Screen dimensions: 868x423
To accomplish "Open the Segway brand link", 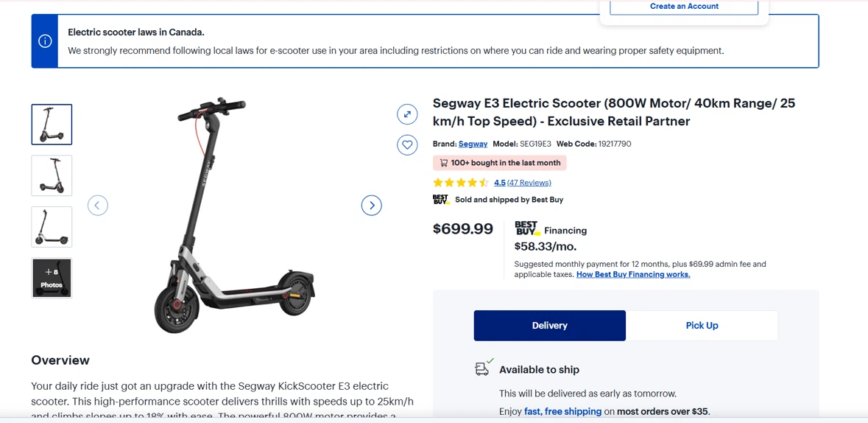I will point(473,144).
